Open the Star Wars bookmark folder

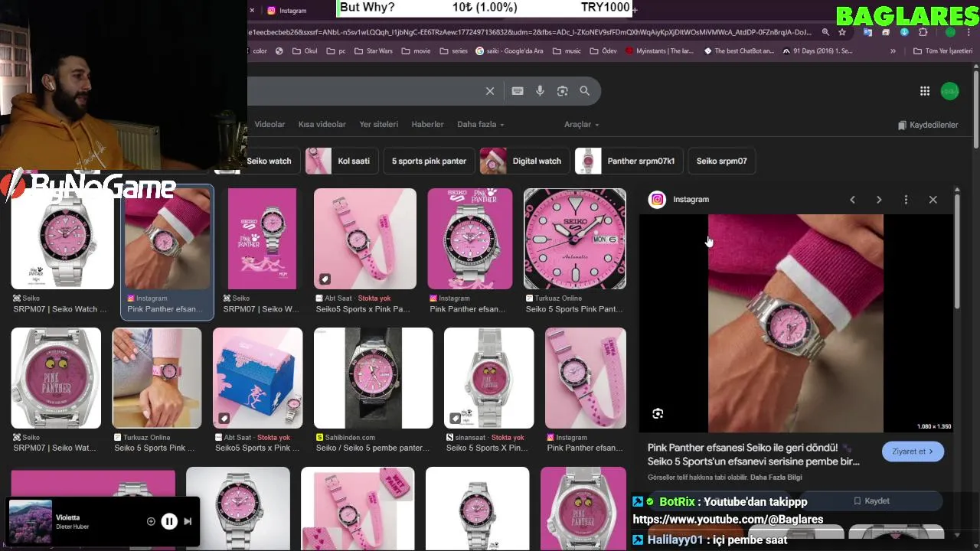[x=373, y=51]
